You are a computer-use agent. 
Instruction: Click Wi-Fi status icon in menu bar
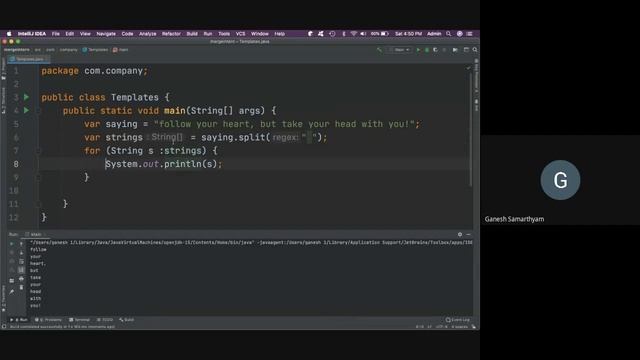point(353,34)
